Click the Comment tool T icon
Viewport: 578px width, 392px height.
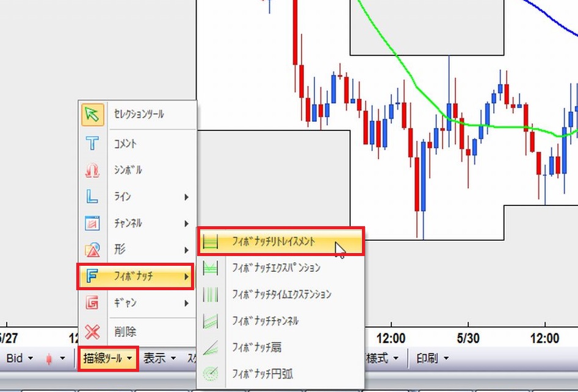[92, 143]
